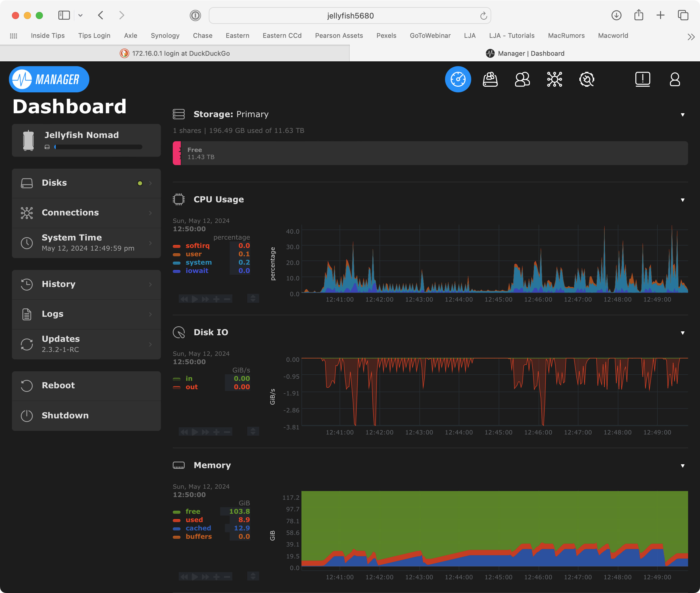Image resolution: width=700 pixels, height=593 pixels.
Task: Click the Manager logo button
Action: click(49, 79)
